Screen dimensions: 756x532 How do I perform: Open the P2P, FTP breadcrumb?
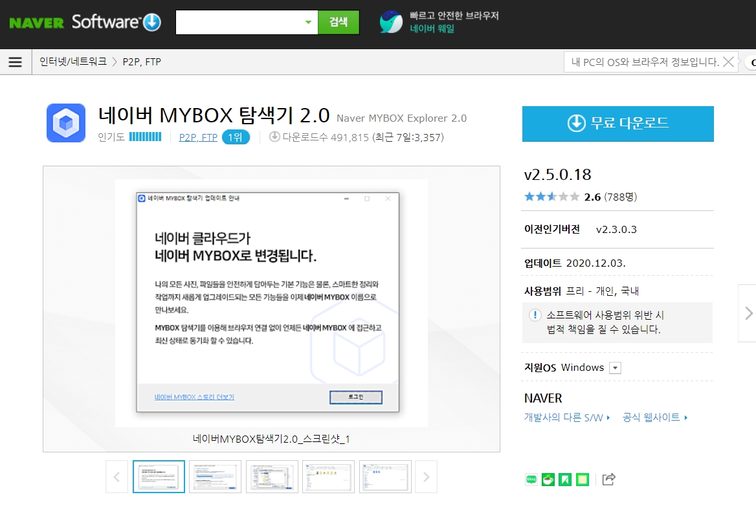[142, 61]
